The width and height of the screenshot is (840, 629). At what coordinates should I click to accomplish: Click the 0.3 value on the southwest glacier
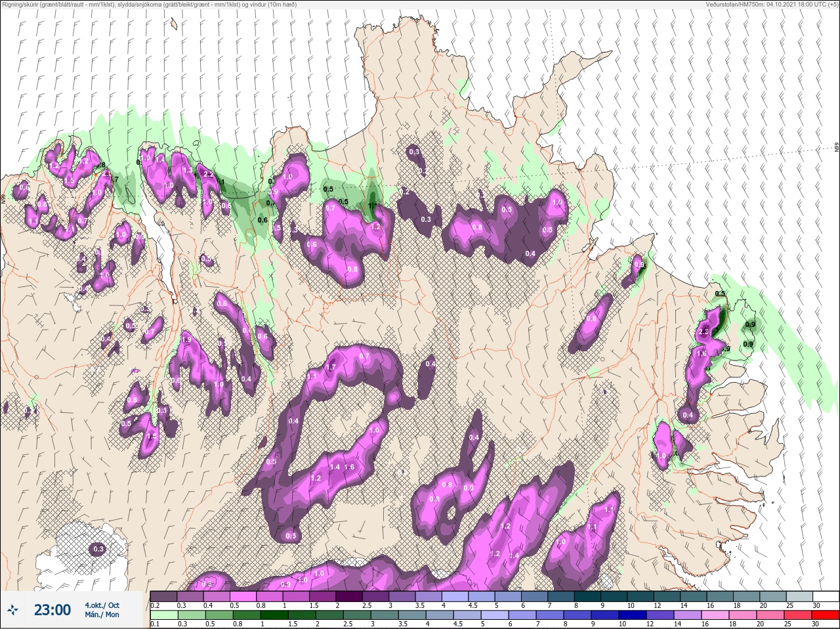[98, 549]
